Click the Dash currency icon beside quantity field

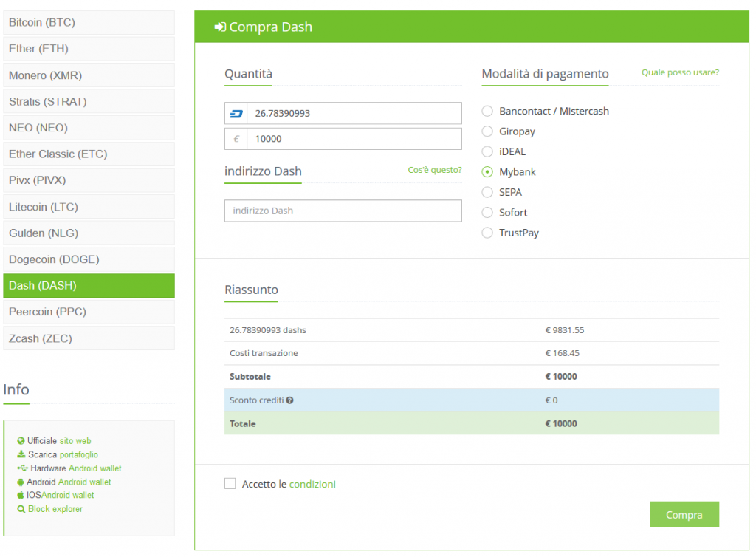click(x=236, y=114)
